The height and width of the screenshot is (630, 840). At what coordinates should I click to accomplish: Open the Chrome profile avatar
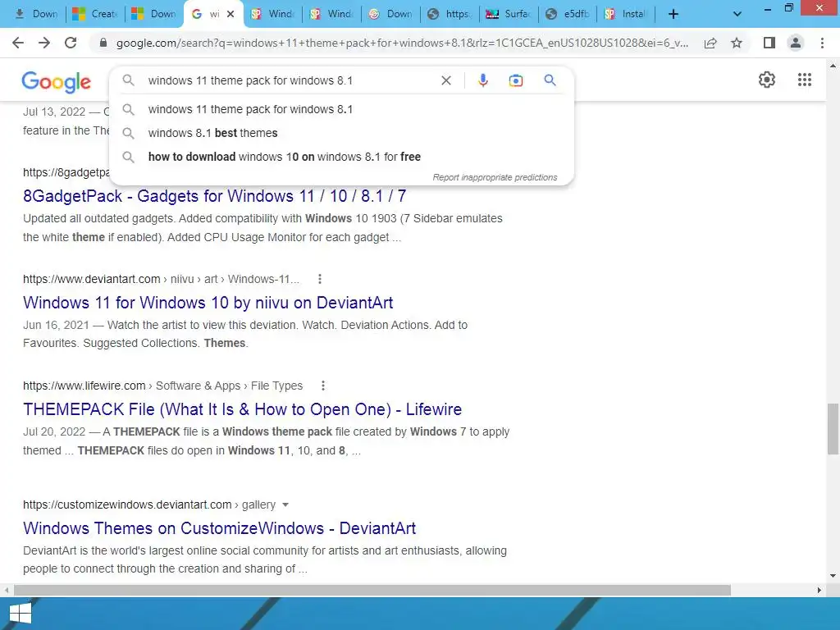point(796,43)
